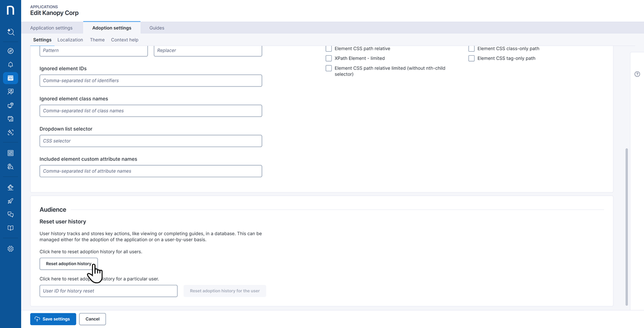The width and height of the screenshot is (644, 328).
Task: Focus the Pattern input field
Action: [94, 50]
